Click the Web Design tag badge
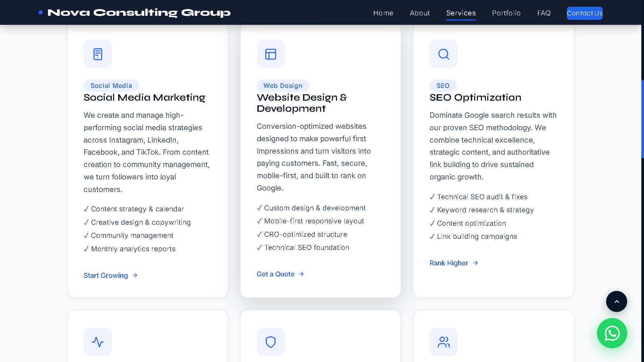Image resolution: width=644 pixels, height=362 pixels. pyautogui.click(x=283, y=86)
